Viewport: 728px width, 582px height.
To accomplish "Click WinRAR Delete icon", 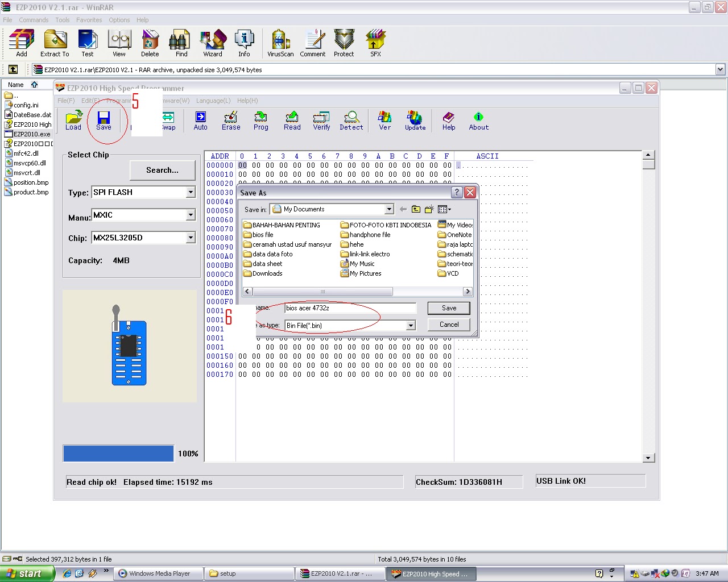I will [150, 43].
